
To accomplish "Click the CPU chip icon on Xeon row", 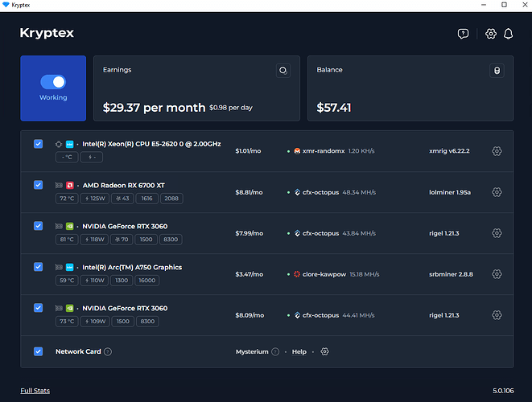I will pyautogui.click(x=59, y=144).
